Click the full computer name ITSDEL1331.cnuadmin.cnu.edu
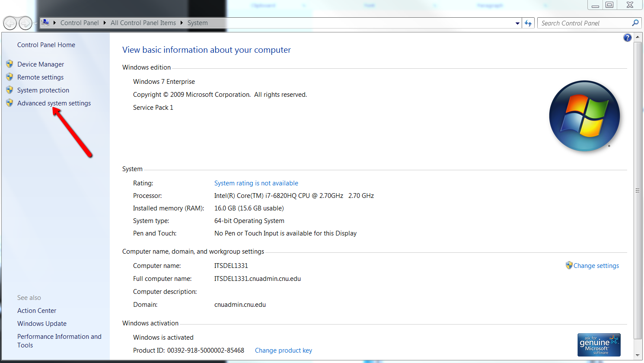 tap(258, 279)
